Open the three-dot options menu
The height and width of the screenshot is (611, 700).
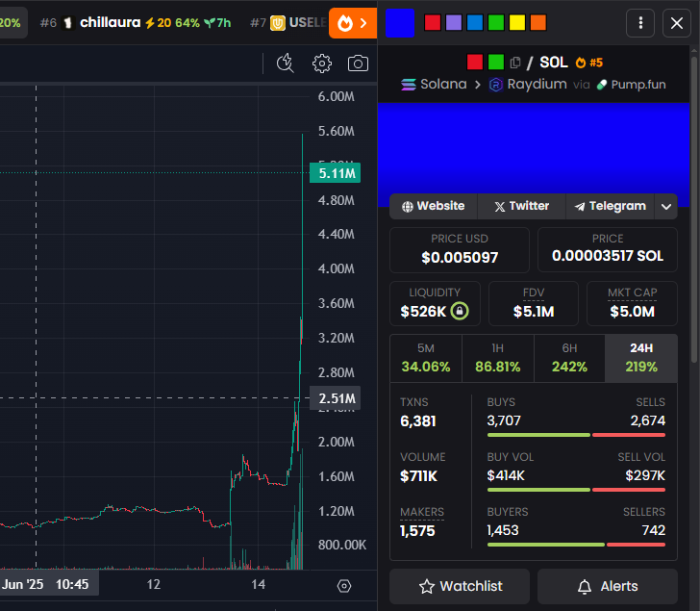(640, 23)
